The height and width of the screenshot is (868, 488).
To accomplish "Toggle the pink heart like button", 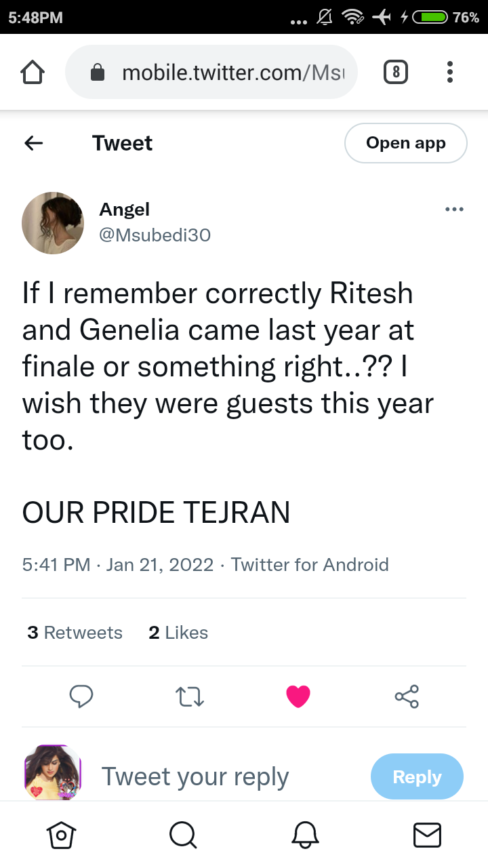I will [x=298, y=696].
